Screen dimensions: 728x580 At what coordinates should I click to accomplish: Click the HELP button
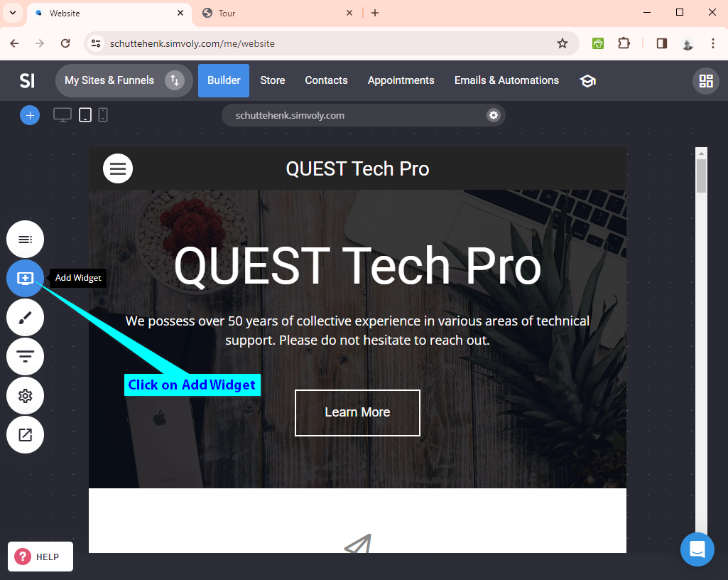click(40, 557)
